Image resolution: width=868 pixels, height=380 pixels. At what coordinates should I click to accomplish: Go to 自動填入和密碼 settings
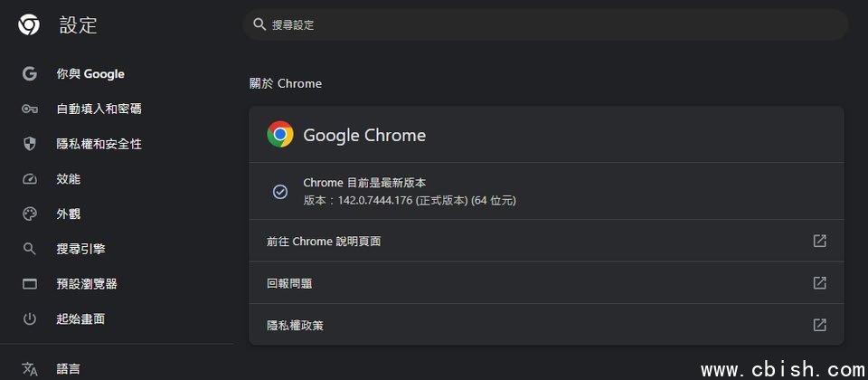pyautogui.click(x=99, y=109)
